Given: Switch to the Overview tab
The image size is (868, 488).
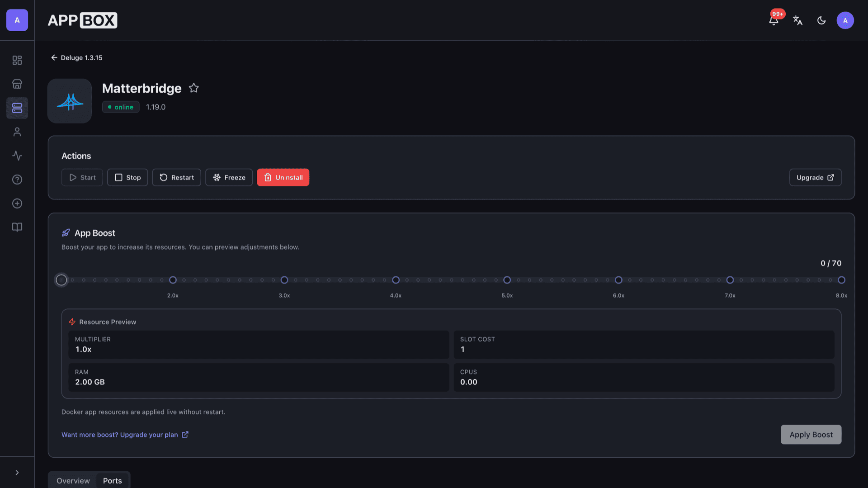Looking at the screenshot, I should click(x=73, y=481).
